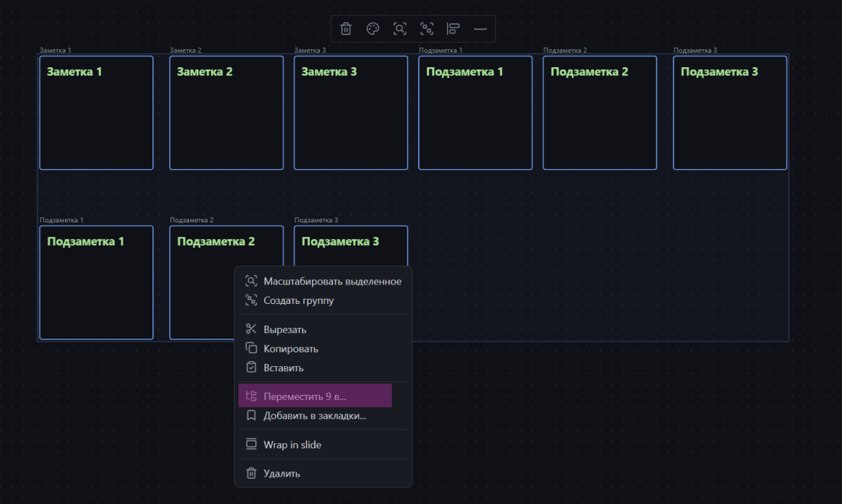This screenshot has height=504, width=842.
Task: Click the zoom to selection toolbar icon
Action: click(x=399, y=29)
